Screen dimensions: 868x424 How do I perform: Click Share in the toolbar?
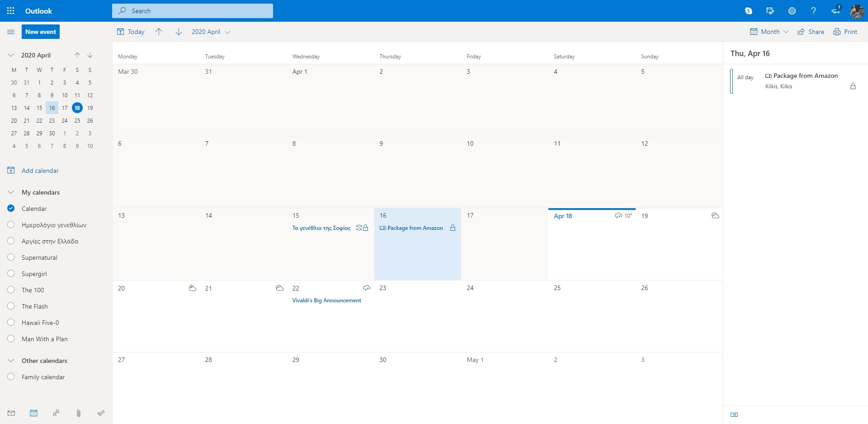(x=811, y=32)
